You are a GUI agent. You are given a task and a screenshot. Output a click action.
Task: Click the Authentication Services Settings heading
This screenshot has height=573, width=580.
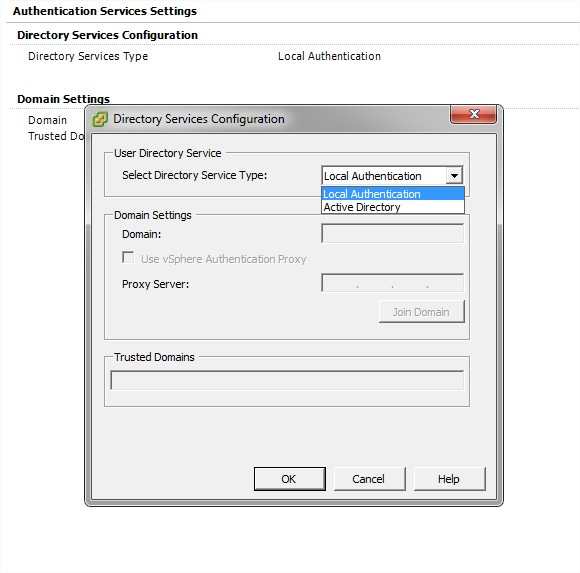pyautogui.click(x=105, y=11)
